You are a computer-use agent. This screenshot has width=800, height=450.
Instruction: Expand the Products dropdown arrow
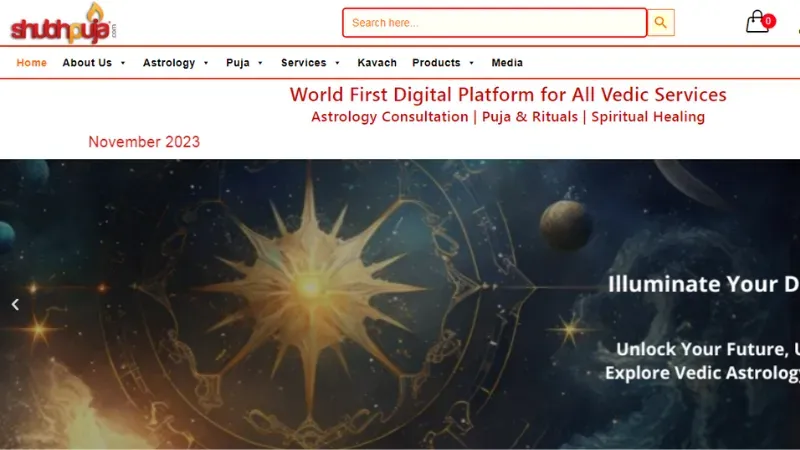471,63
